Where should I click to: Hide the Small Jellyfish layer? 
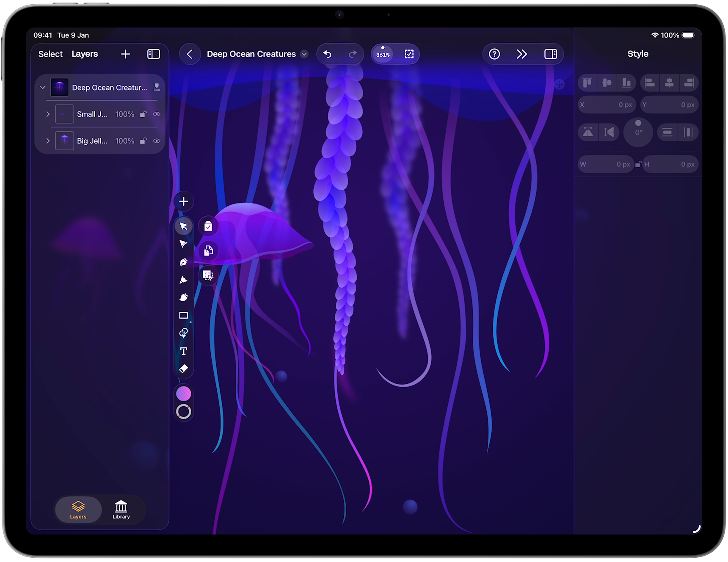157,114
